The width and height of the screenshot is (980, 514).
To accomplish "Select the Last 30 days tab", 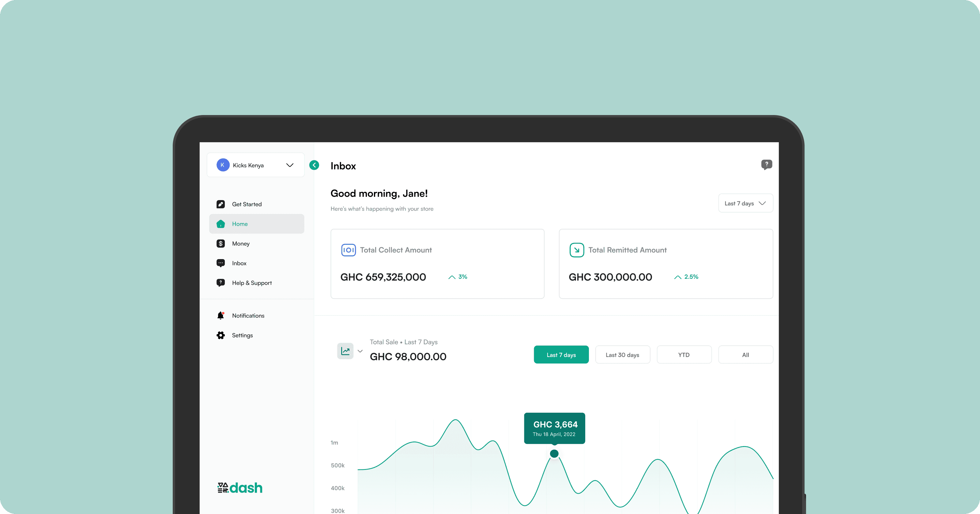I will [x=622, y=355].
